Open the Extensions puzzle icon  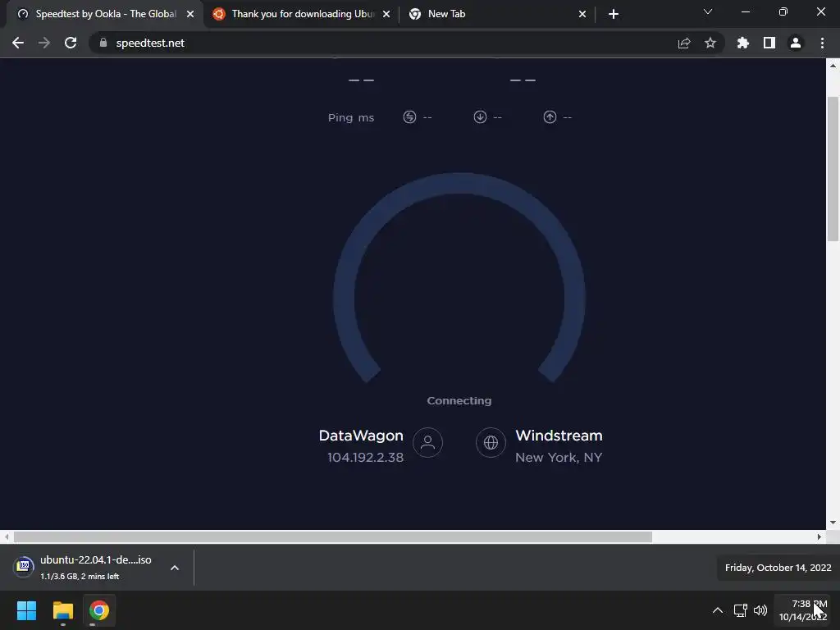pyautogui.click(x=743, y=43)
